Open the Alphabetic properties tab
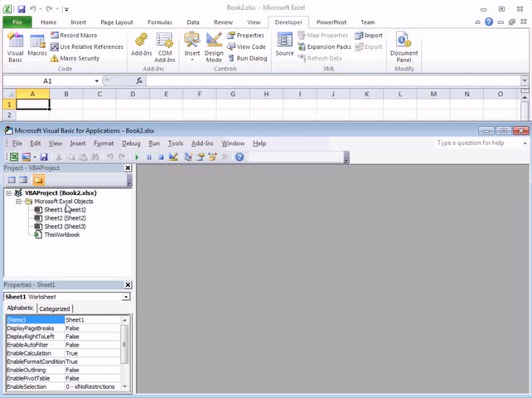Image resolution: width=532 pixels, height=398 pixels. (x=20, y=308)
